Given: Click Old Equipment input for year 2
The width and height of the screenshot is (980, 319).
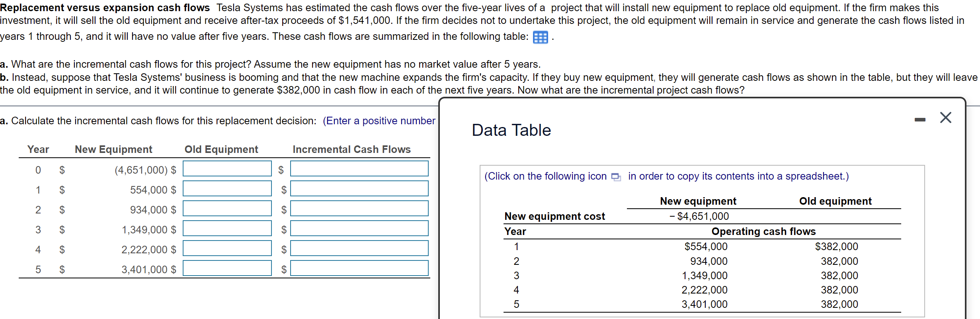Looking at the screenshot, I should pos(227,208).
